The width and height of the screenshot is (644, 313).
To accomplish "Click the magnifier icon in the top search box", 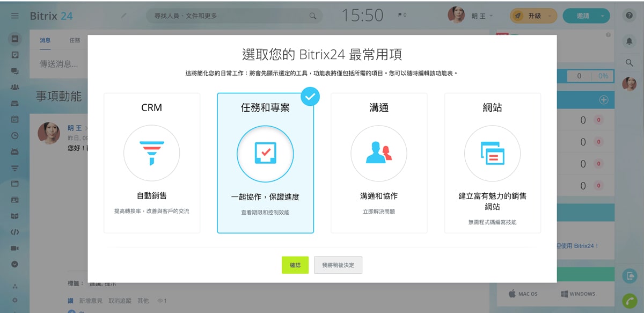I will [x=312, y=16].
